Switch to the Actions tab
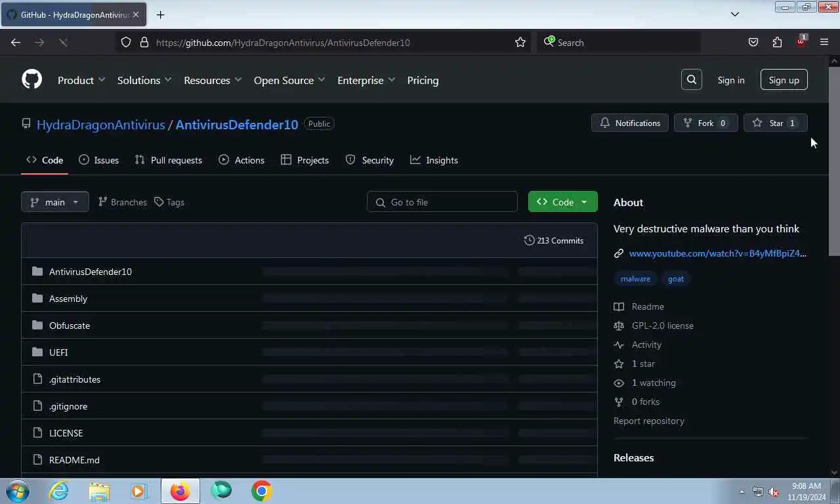Viewport: 840px width, 504px height. (x=241, y=160)
